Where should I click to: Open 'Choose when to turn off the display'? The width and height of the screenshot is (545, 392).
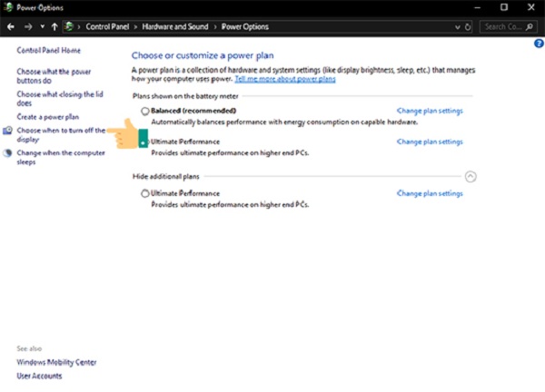pyautogui.click(x=61, y=134)
